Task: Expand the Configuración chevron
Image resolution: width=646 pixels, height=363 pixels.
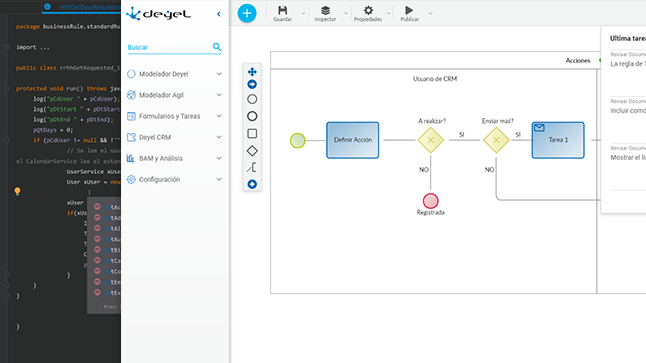Action: point(219,179)
